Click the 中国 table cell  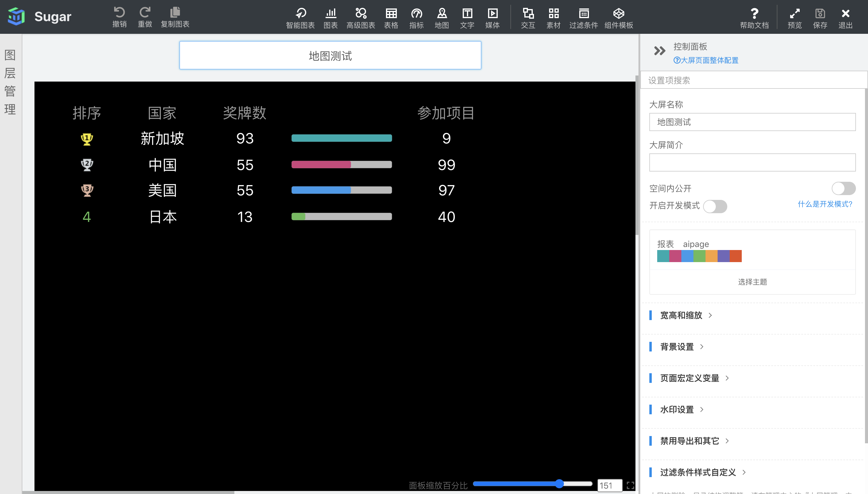(162, 165)
